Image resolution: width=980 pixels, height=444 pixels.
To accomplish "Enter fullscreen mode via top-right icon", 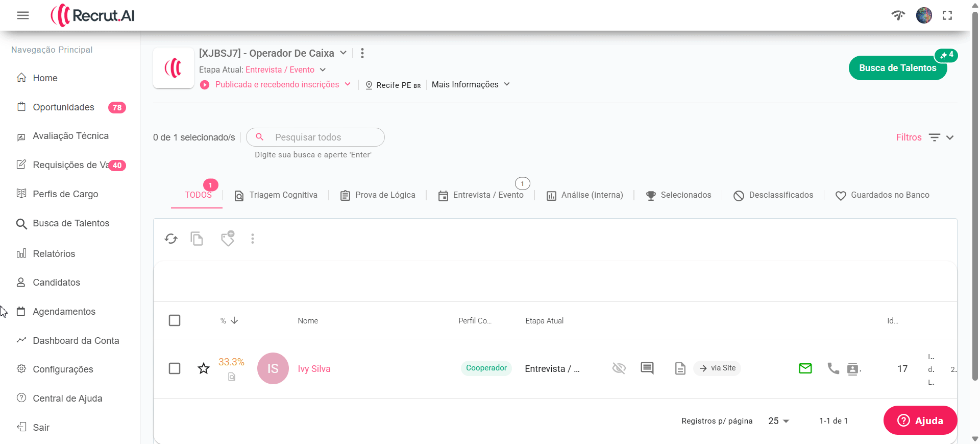I will 947,15.
